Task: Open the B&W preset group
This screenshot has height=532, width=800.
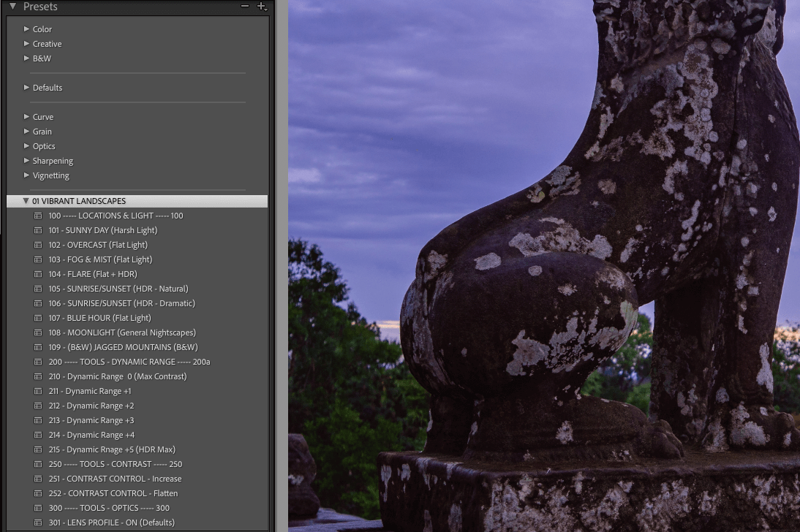Action: pyautogui.click(x=27, y=58)
